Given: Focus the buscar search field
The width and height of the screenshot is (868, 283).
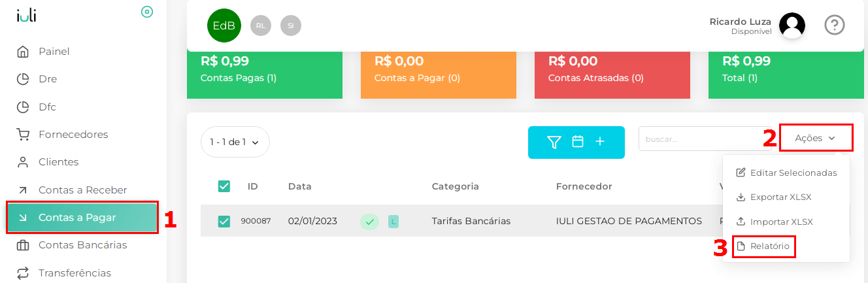Looking at the screenshot, I should click(705, 139).
